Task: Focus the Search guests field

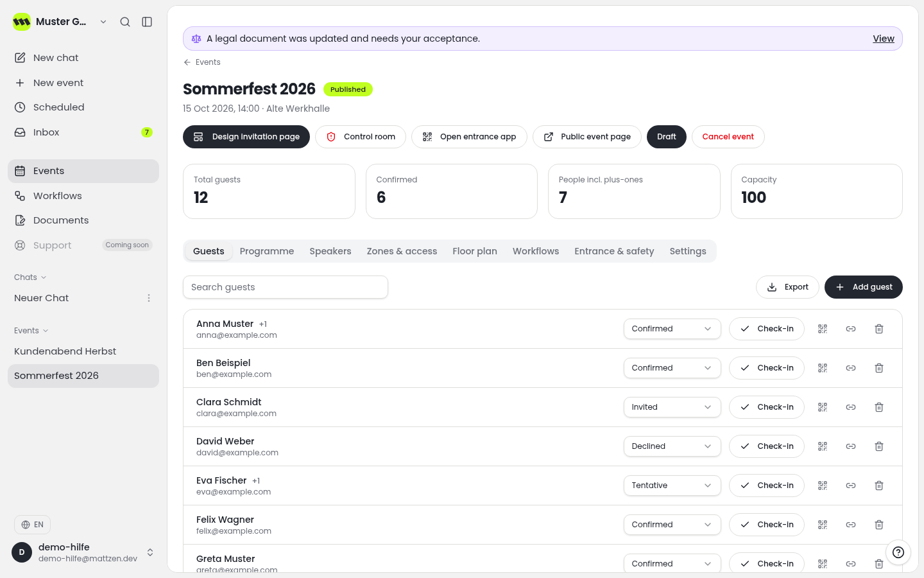Action: tap(286, 287)
